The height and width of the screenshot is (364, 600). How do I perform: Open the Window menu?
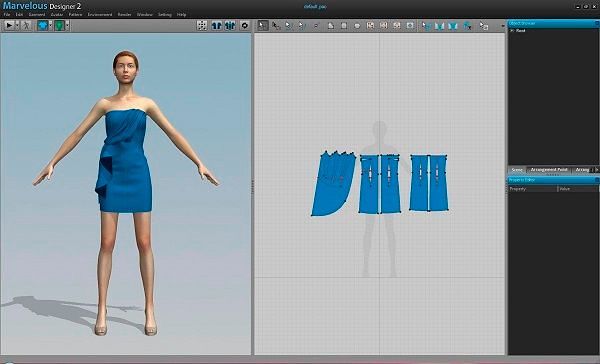click(x=145, y=15)
